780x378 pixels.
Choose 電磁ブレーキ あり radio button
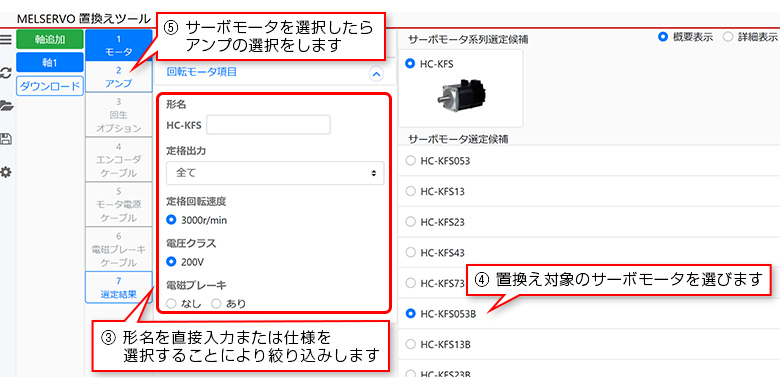click(x=216, y=303)
